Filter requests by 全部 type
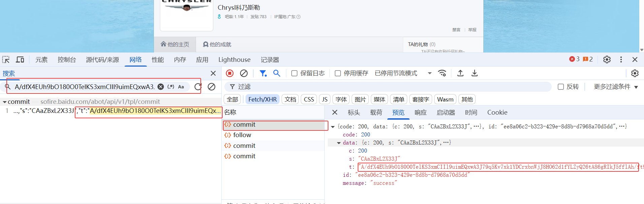This screenshot has width=644, height=204. point(232,99)
